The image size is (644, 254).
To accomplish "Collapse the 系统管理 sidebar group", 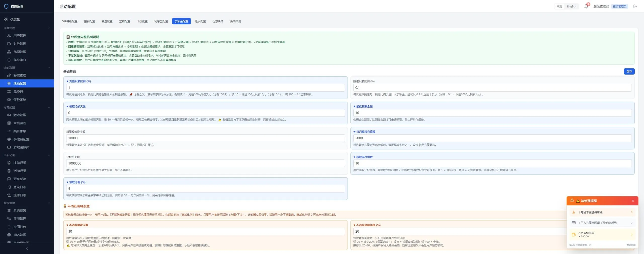I will (49, 203).
